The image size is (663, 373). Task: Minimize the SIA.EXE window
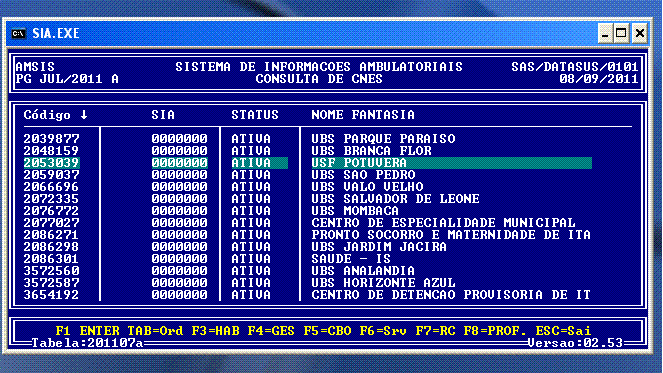(605, 33)
